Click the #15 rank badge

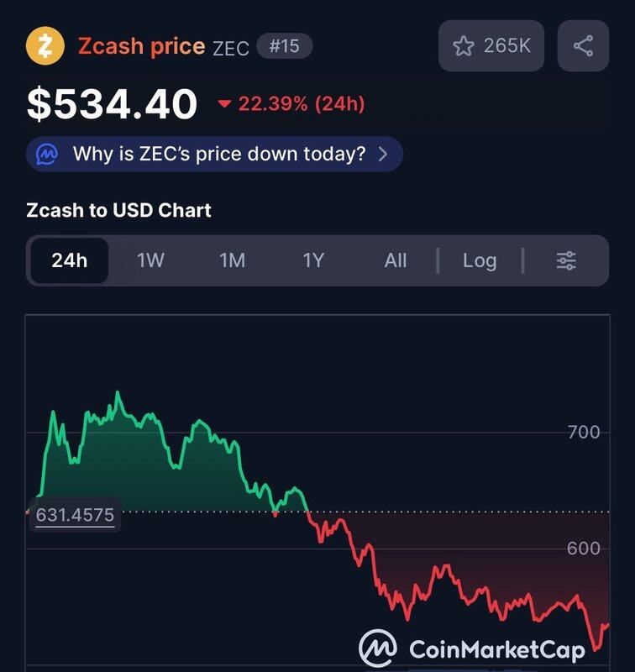pos(284,45)
